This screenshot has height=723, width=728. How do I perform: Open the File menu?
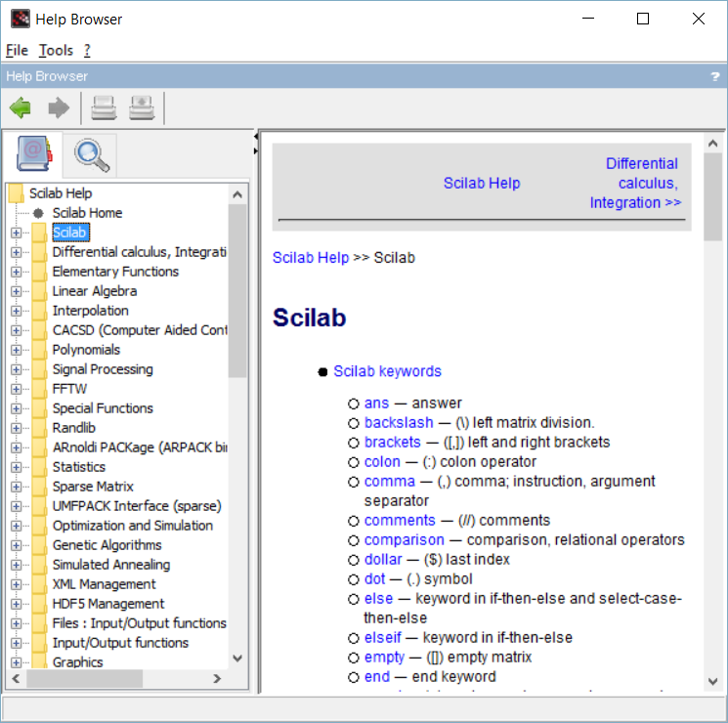18,50
